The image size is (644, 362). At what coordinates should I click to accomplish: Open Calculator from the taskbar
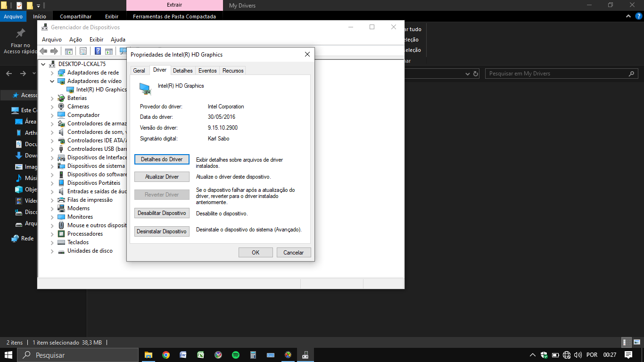(253, 355)
